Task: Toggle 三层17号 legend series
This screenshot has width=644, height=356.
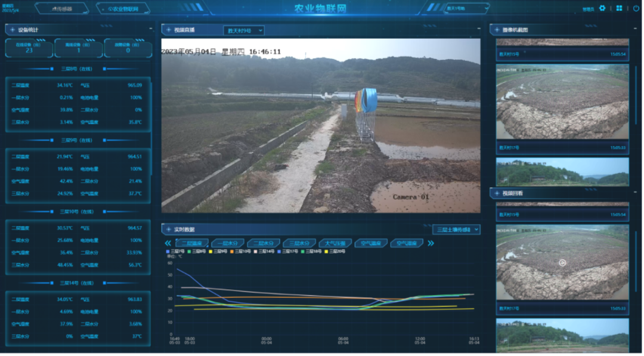Action: (x=287, y=251)
